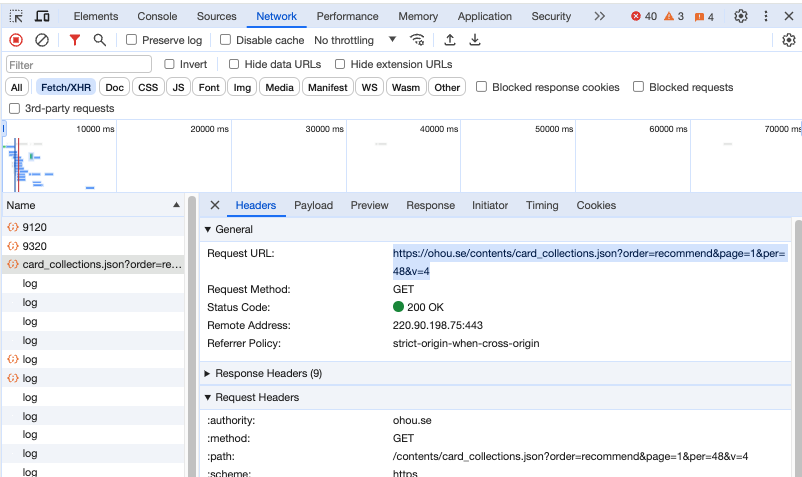Open the Cookies tab

596,205
